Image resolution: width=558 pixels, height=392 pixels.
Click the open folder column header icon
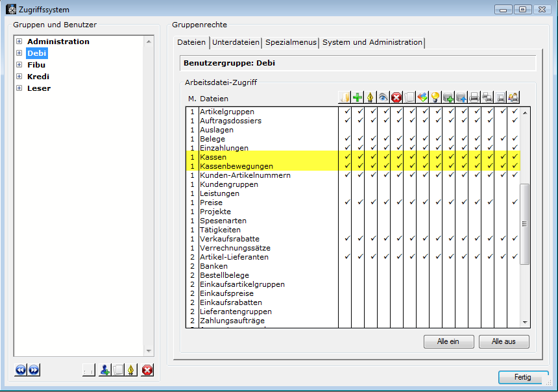click(345, 97)
